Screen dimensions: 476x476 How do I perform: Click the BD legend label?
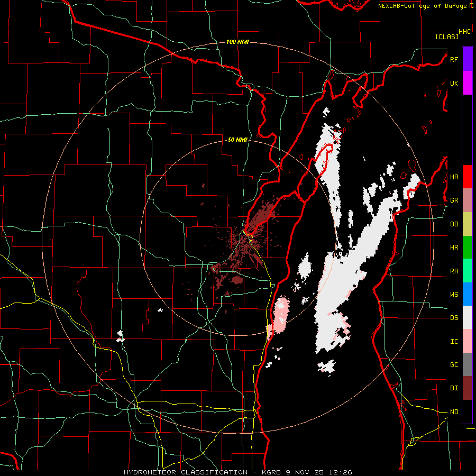point(454,224)
